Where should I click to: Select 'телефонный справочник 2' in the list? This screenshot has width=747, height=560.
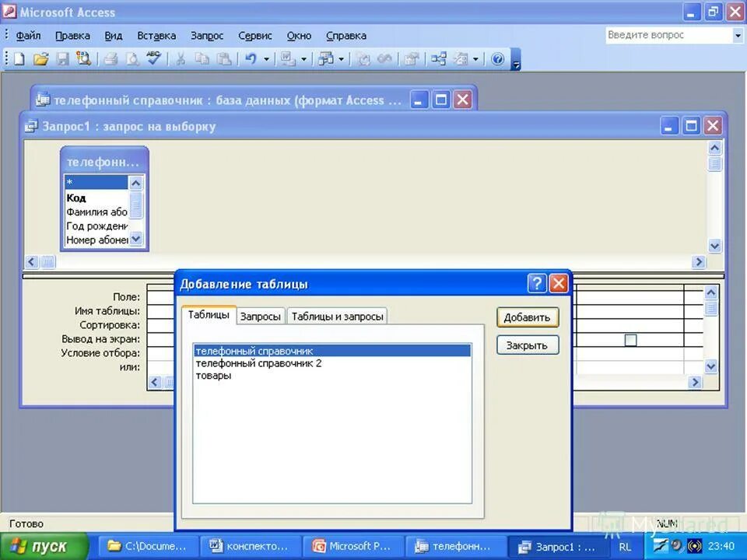click(x=332, y=363)
